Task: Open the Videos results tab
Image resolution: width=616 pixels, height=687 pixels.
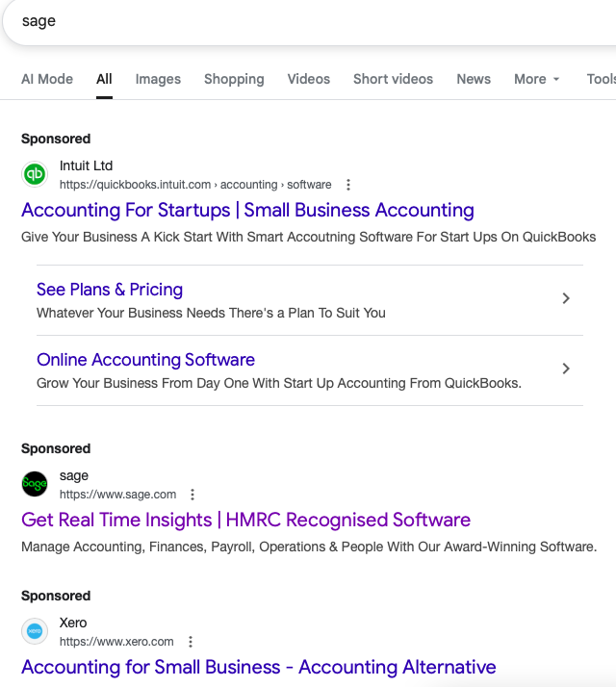Action: pos(308,79)
